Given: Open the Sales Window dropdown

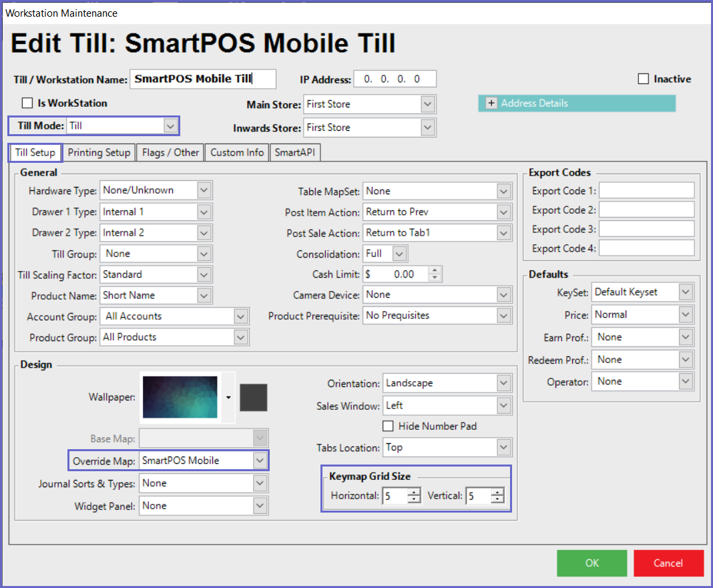Looking at the screenshot, I should 503,406.
